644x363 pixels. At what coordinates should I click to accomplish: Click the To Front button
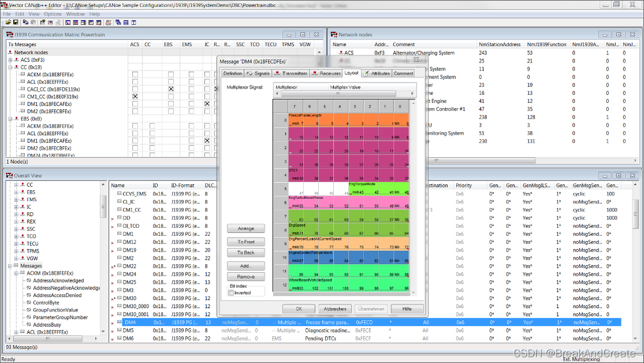pos(245,242)
